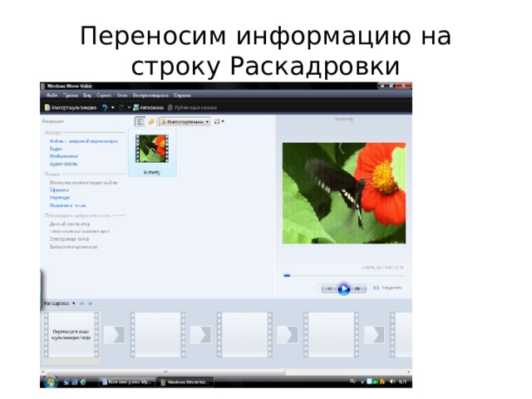
Task: Open the Клип menu
Action: tap(122, 96)
